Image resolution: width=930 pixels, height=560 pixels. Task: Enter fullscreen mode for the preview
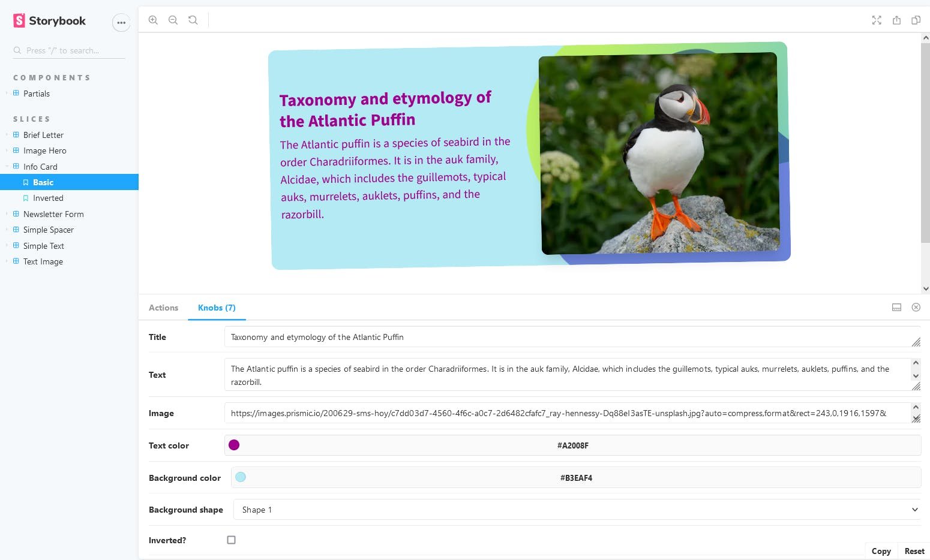coord(877,20)
